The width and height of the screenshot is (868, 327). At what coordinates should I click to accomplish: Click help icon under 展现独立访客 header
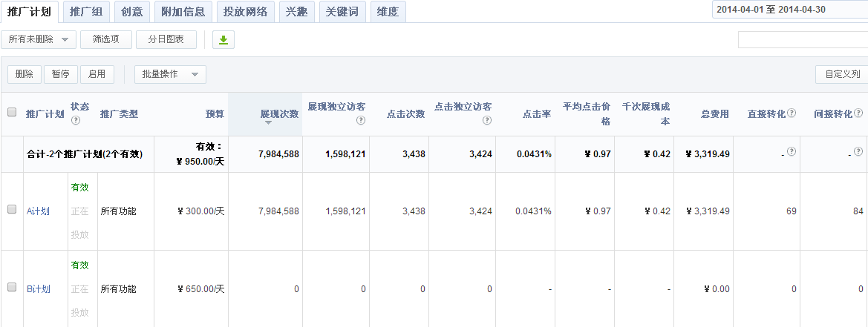tap(360, 121)
